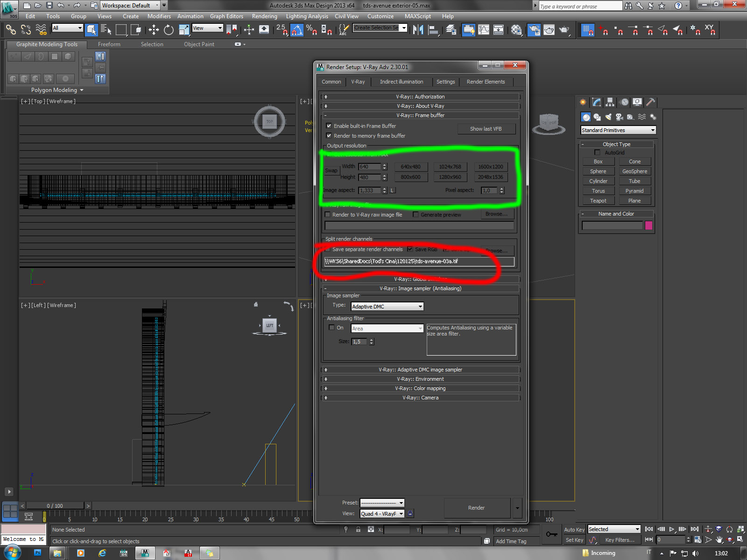Image resolution: width=747 pixels, height=560 pixels.
Task: Click lock icon beside View dropdown
Action: point(410,513)
